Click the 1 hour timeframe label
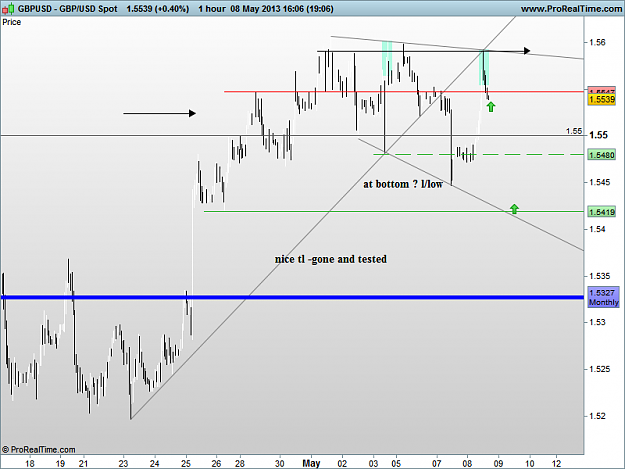 [x=212, y=9]
